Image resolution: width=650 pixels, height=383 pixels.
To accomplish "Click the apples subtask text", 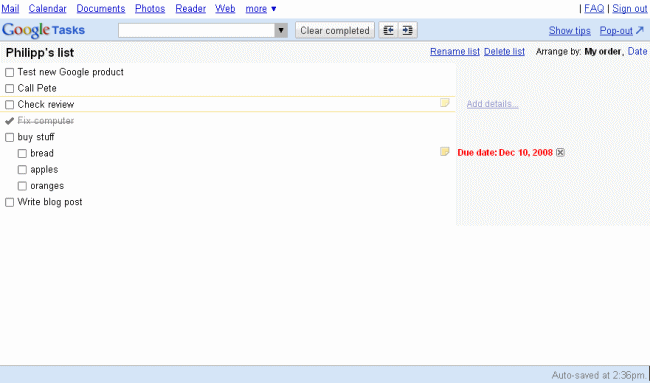I will click(x=44, y=170).
